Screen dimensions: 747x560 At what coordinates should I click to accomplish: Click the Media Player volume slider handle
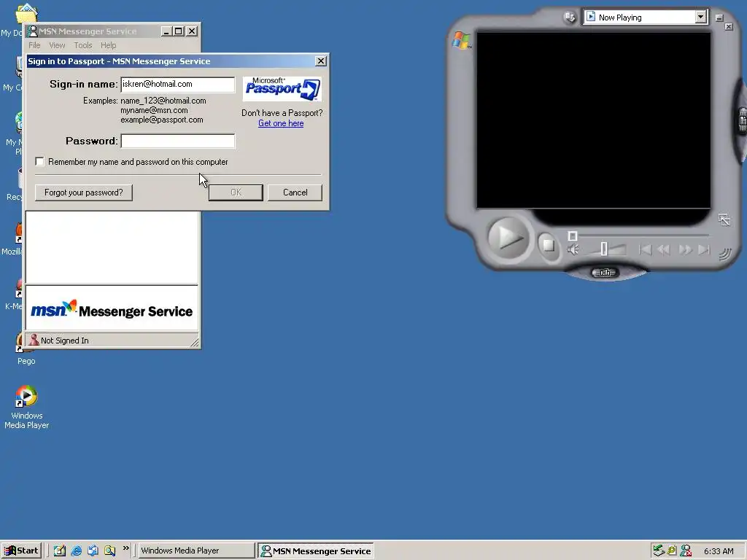point(603,249)
